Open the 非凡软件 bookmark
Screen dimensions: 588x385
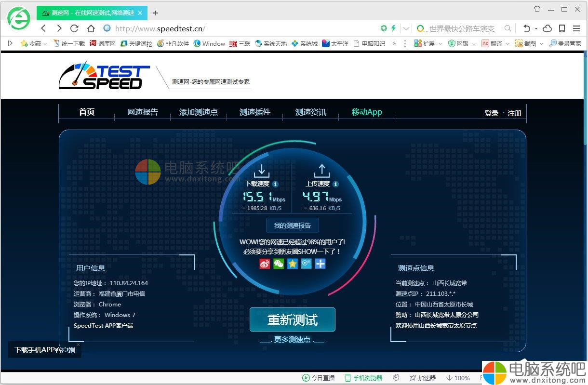click(x=173, y=43)
